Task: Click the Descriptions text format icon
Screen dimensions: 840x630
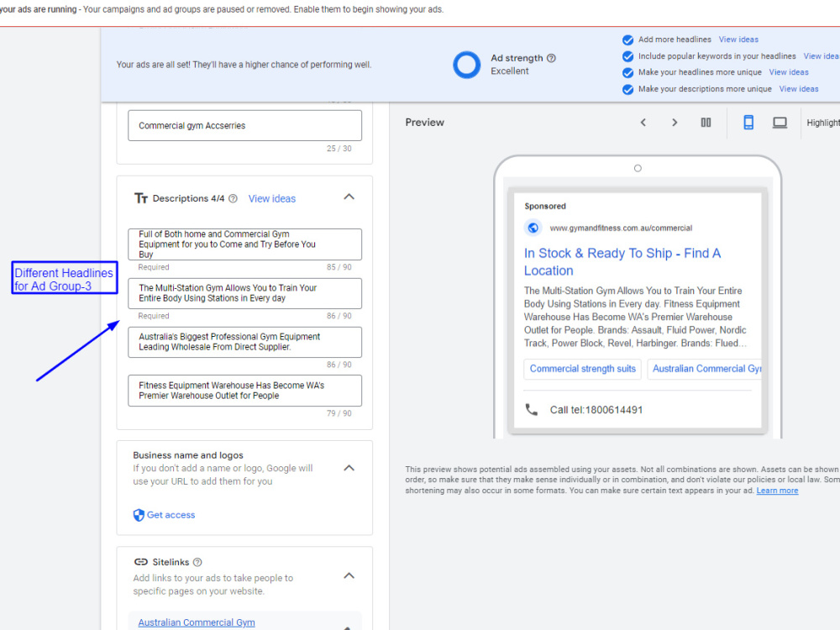Action: tap(141, 199)
